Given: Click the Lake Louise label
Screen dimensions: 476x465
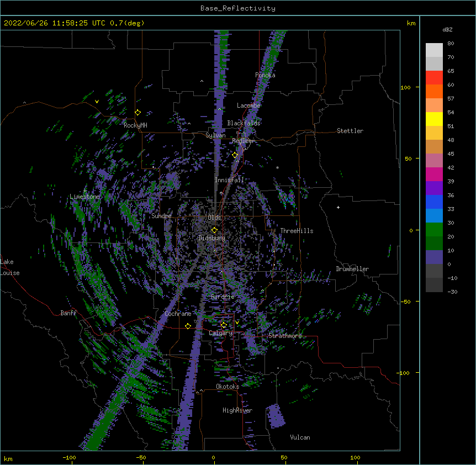Looking at the screenshot, I should click(10, 267).
